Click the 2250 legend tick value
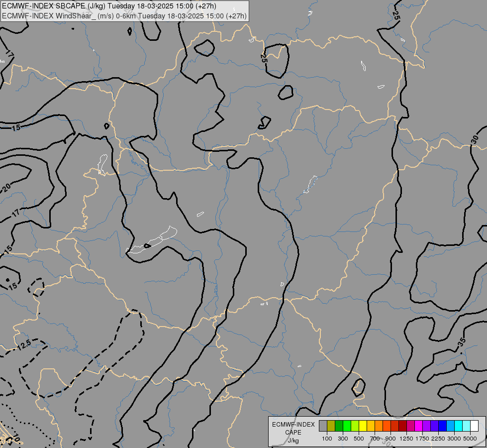This screenshot has width=487, height=448. (x=438, y=439)
